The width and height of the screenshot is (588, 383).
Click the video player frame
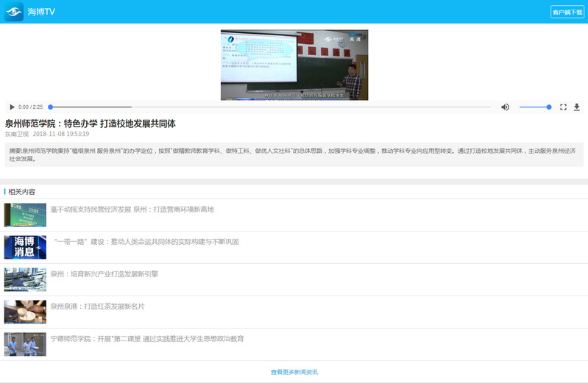tap(294, 65)
